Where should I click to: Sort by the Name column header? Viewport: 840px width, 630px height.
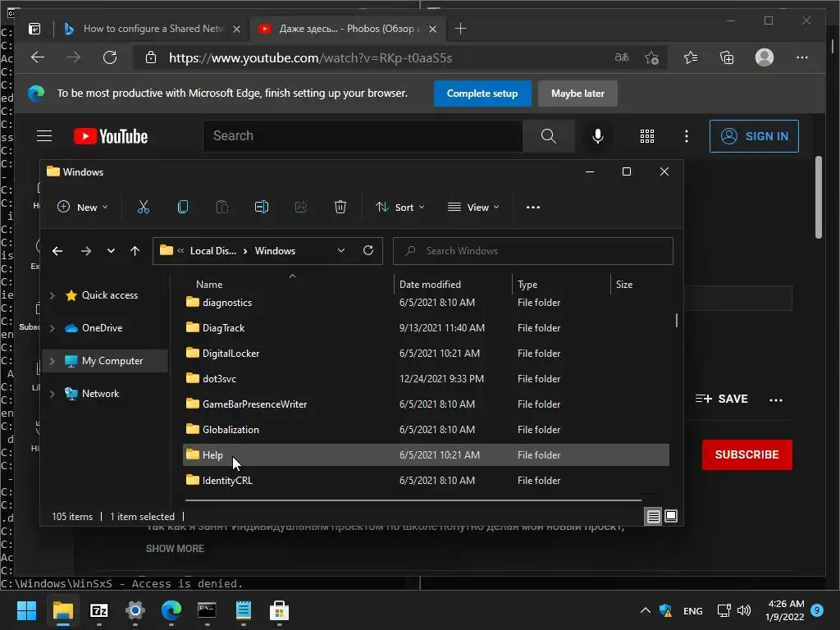(x=209, y=285)
